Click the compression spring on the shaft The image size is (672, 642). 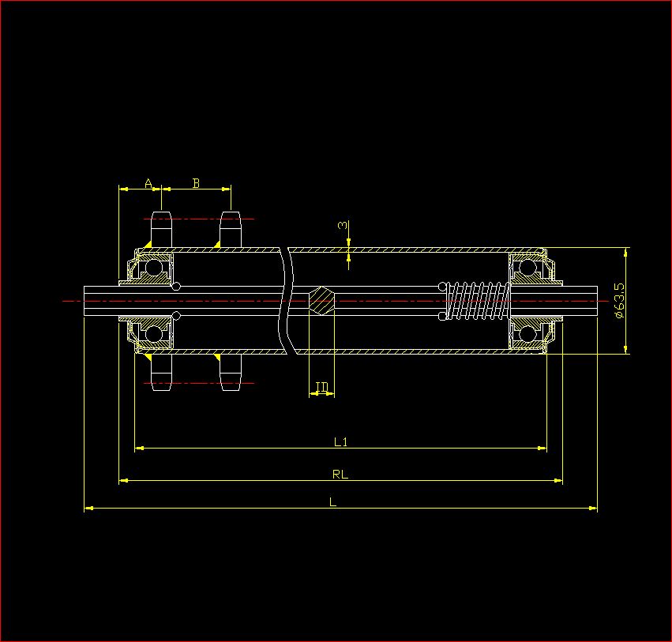[477, 301]
